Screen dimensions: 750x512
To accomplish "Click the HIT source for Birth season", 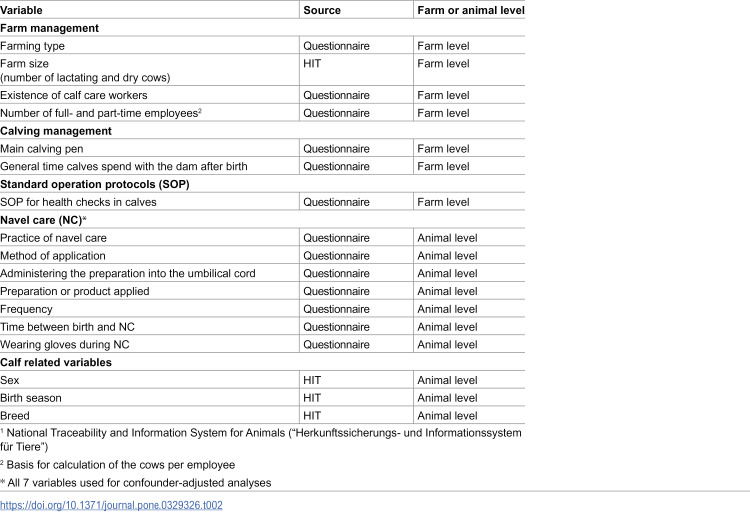I will [312, 398].
